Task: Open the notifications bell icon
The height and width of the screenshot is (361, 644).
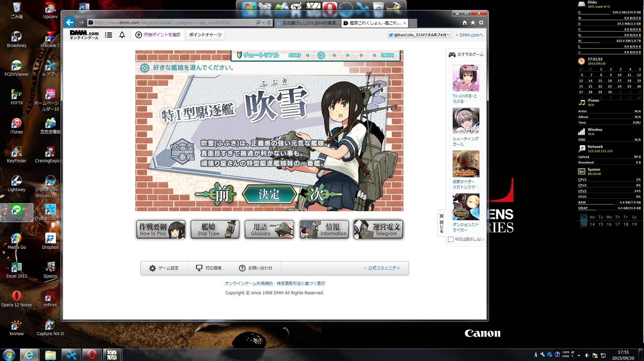Action: pos(122,35)
